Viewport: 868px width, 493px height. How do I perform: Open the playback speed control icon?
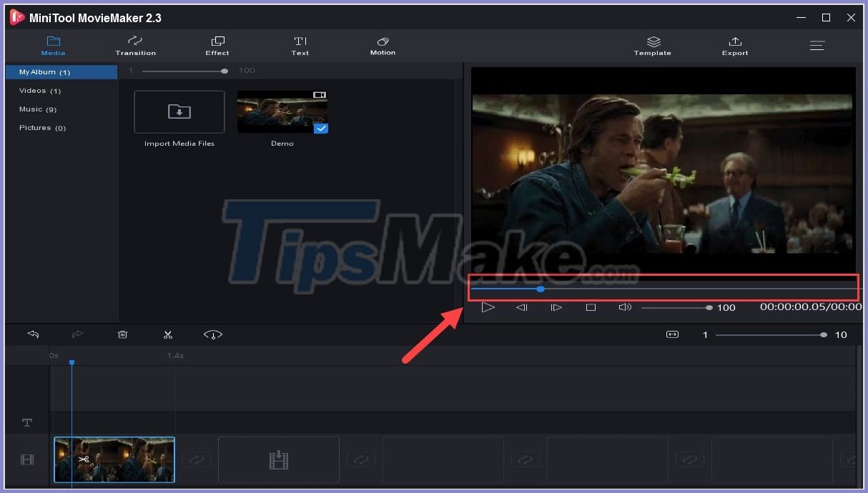tap(212, 334)
